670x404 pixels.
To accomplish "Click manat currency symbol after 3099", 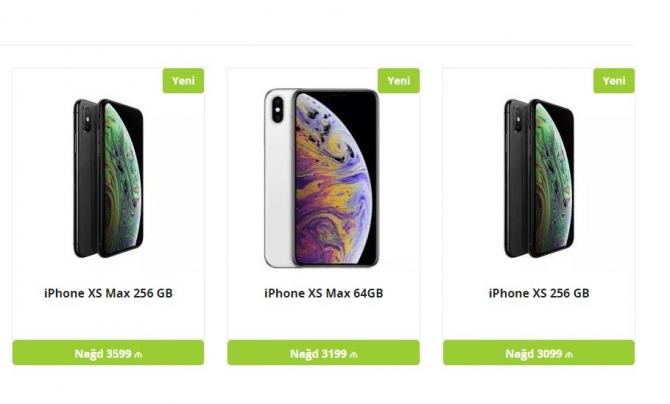I will tap(569, 354).
